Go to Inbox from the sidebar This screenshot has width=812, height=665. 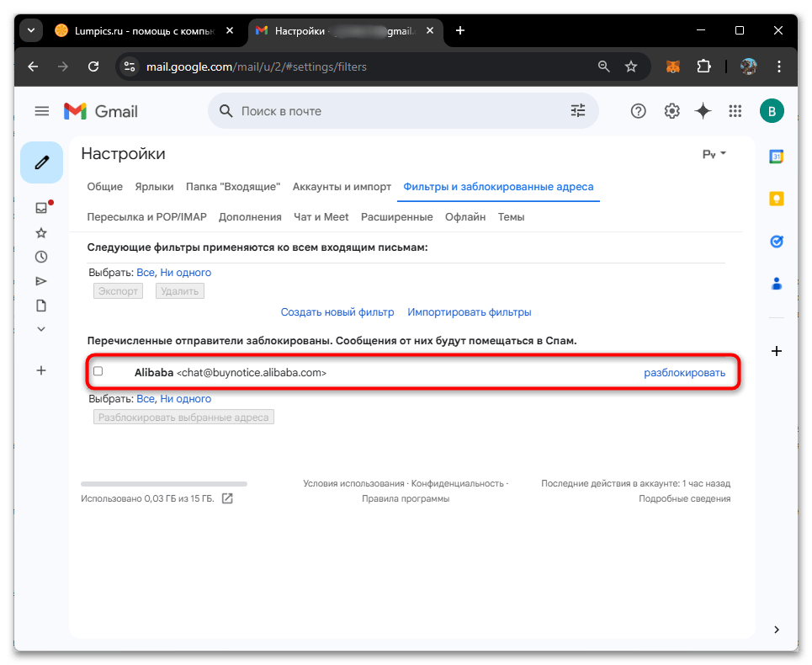click(41, 208)
